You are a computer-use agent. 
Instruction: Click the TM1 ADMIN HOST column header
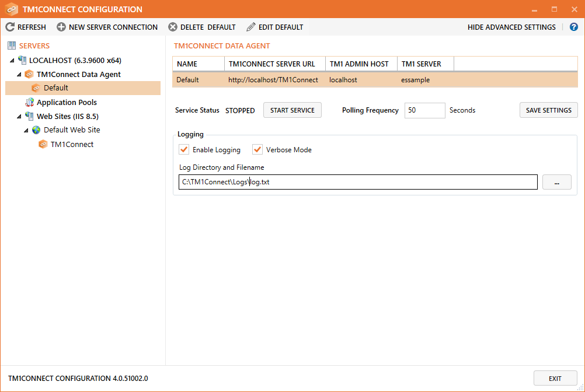point(361,64)
